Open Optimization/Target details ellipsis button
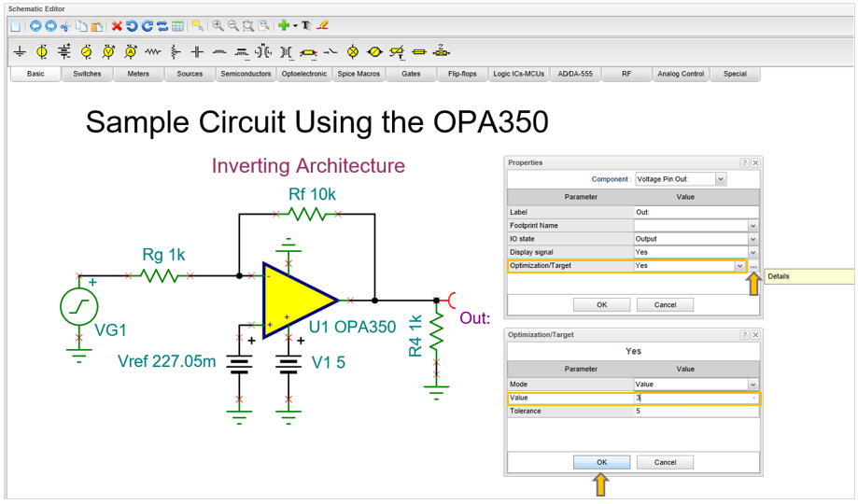The width and height of the screenshot is (858, 504). [753, 266]
